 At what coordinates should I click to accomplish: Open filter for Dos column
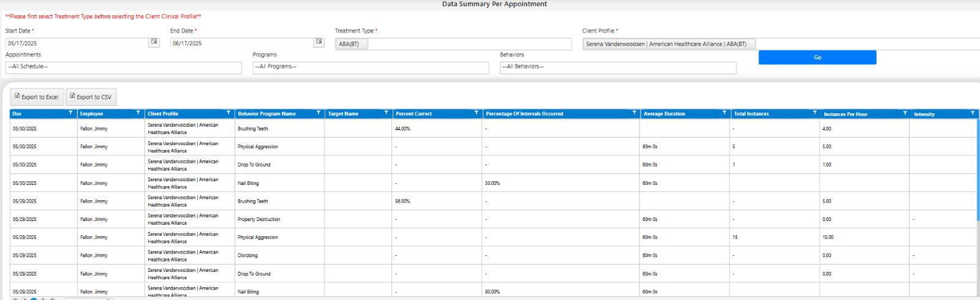click(x=70, y=113)
